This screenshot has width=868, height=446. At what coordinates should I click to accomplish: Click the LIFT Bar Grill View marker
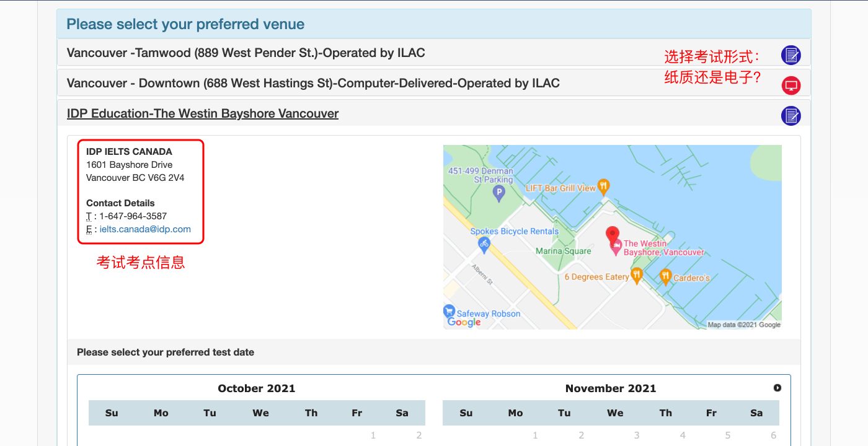(603, 186)
